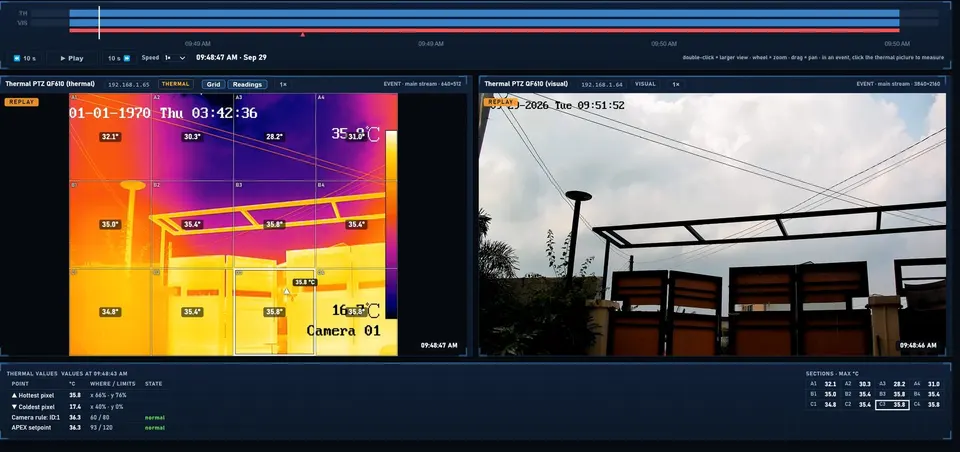The image size is (960, 452).
Task: Select section A4 value 31.0 in sections table
Action: [x=926, y=384]
